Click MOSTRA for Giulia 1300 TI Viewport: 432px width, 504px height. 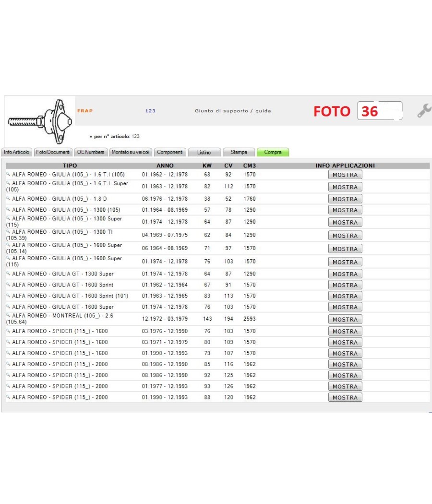[x=345, y=235]
